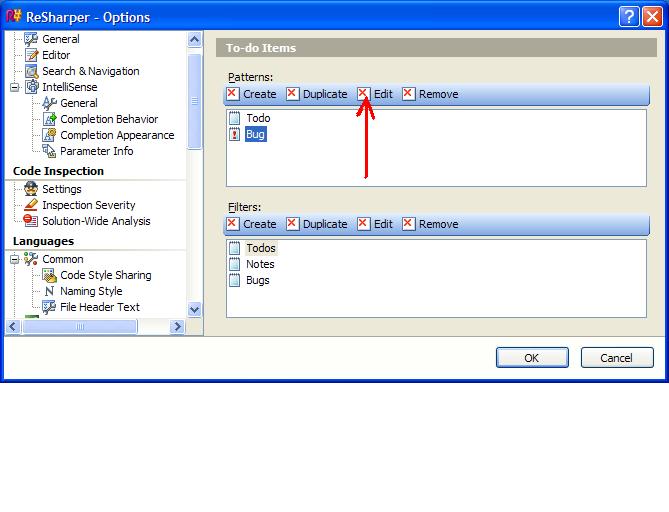Click the Naming Style icon
This screenshot has height=512, width=669.
[x=49, y=291]
